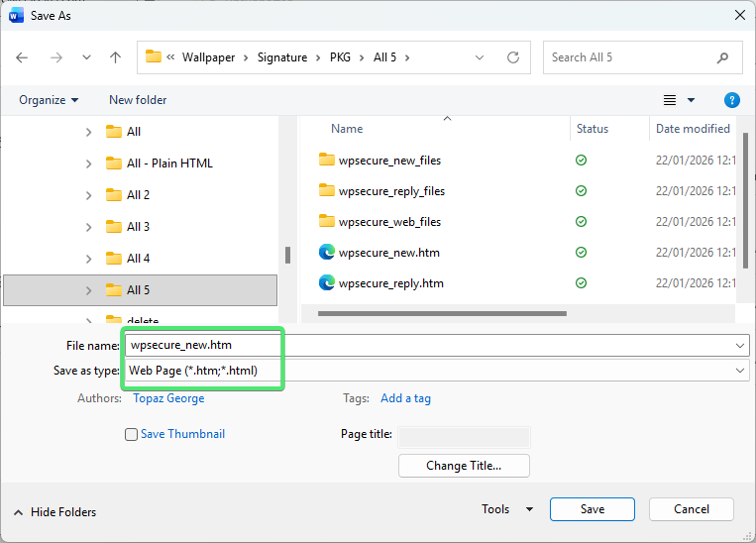
Task: Click the Add a tag link
Action: pos(405,398)
